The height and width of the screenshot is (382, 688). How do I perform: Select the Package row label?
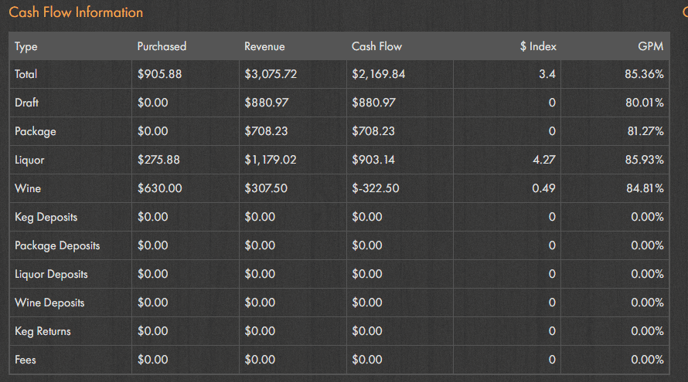tap(35, 132)
